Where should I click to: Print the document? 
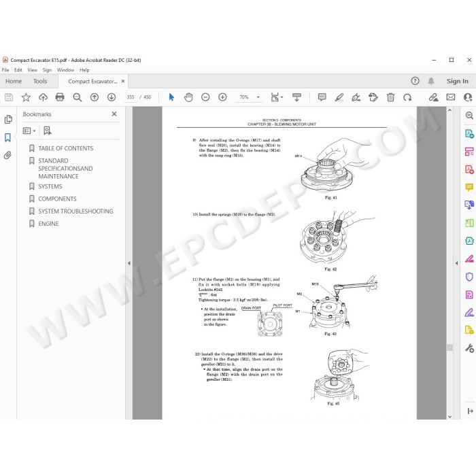pos(60,97)
